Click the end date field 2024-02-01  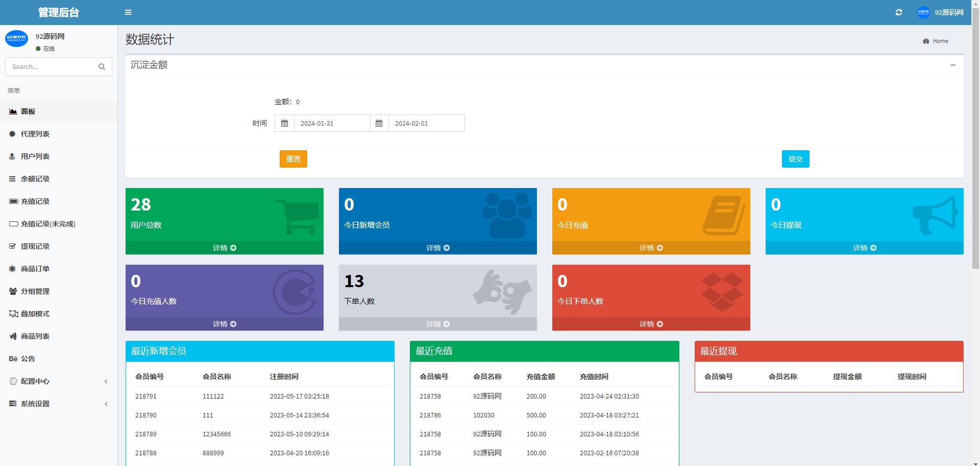426,123
